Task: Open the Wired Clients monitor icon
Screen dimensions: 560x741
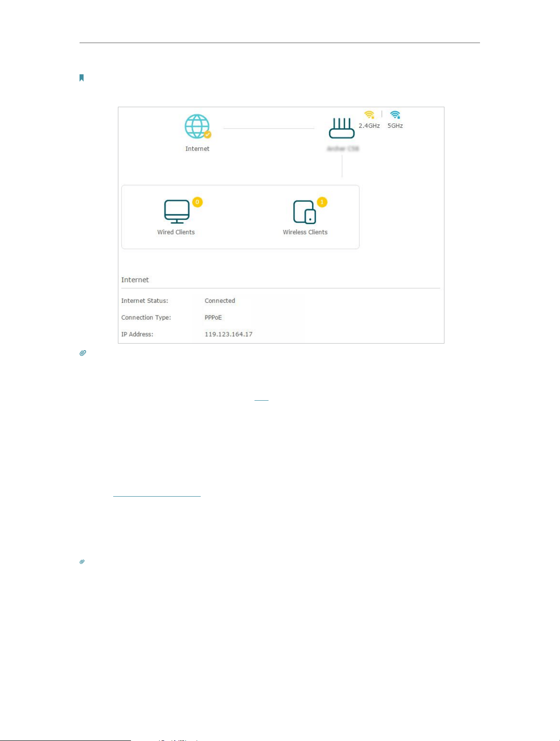Action: click(x=177, y=212)
